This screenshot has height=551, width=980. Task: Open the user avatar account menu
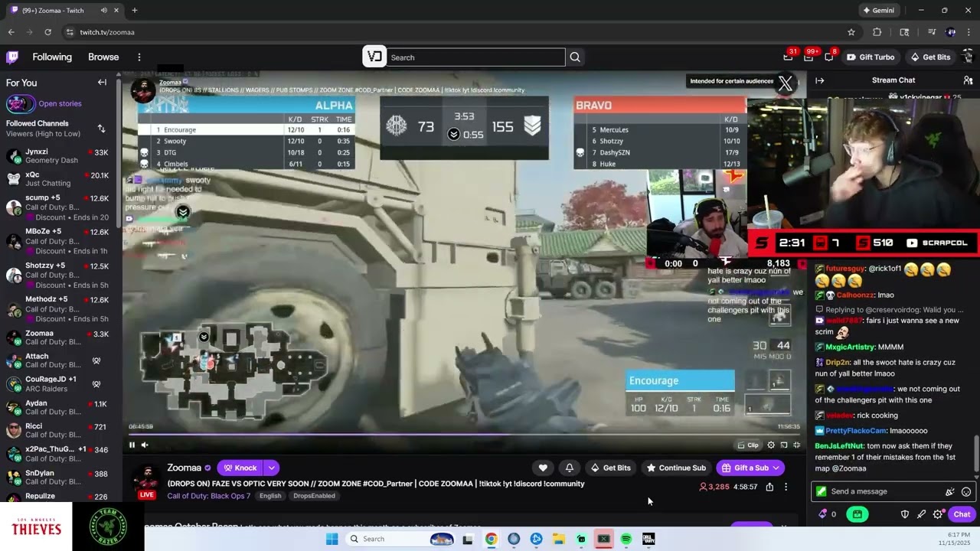(968, 57)
